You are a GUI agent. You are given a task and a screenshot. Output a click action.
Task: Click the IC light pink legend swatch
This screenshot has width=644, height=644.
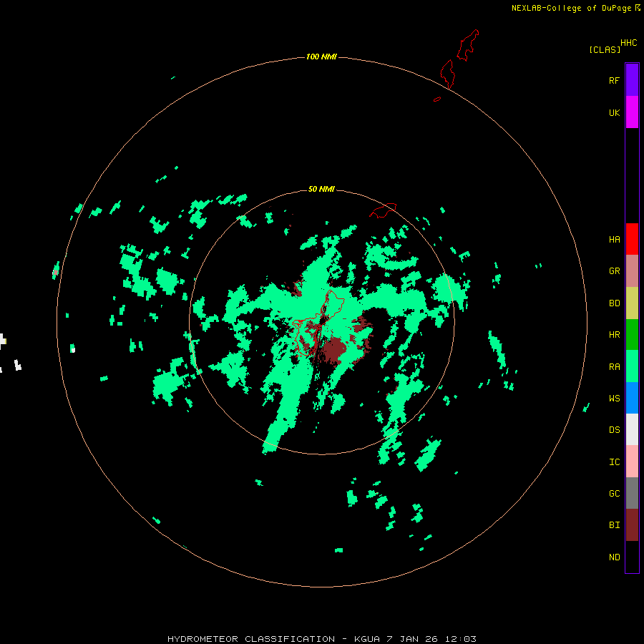632,462
